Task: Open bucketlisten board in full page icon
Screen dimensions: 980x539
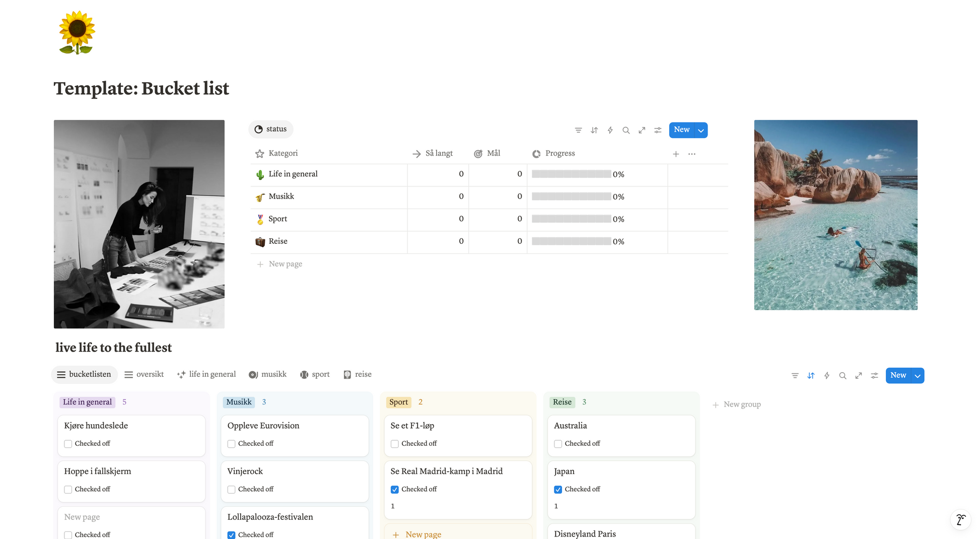Action: (x=859, y=376)
